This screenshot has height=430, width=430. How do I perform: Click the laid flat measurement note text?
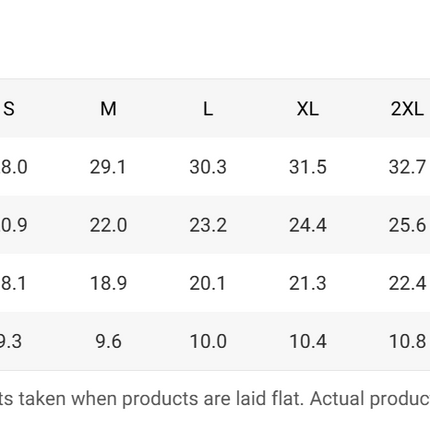point(215,399)
